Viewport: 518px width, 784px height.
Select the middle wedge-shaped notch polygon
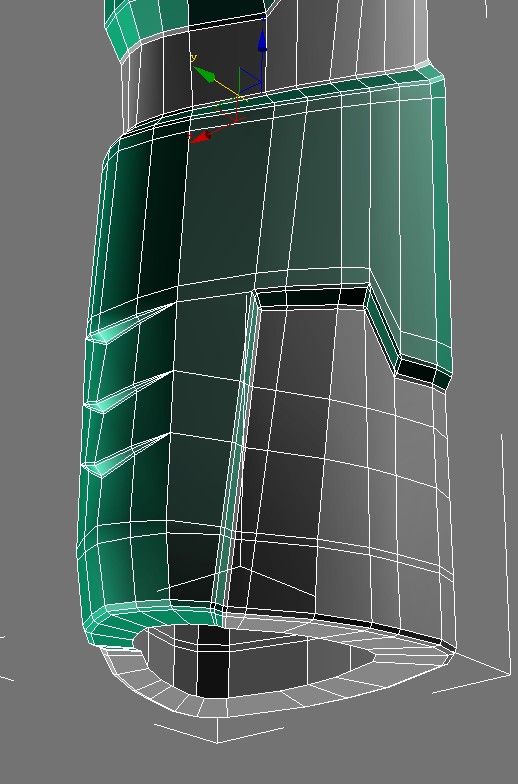130,391
